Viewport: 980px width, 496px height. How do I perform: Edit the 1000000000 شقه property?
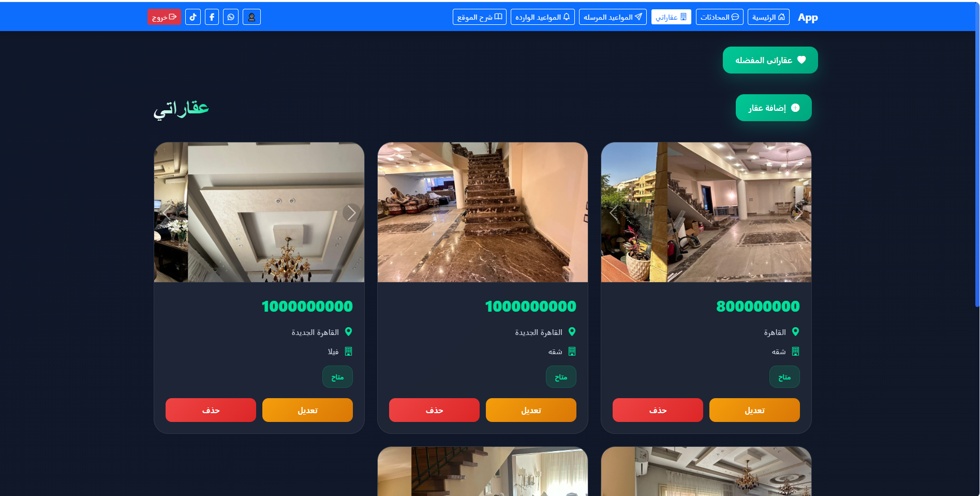[x=531, y=410]
